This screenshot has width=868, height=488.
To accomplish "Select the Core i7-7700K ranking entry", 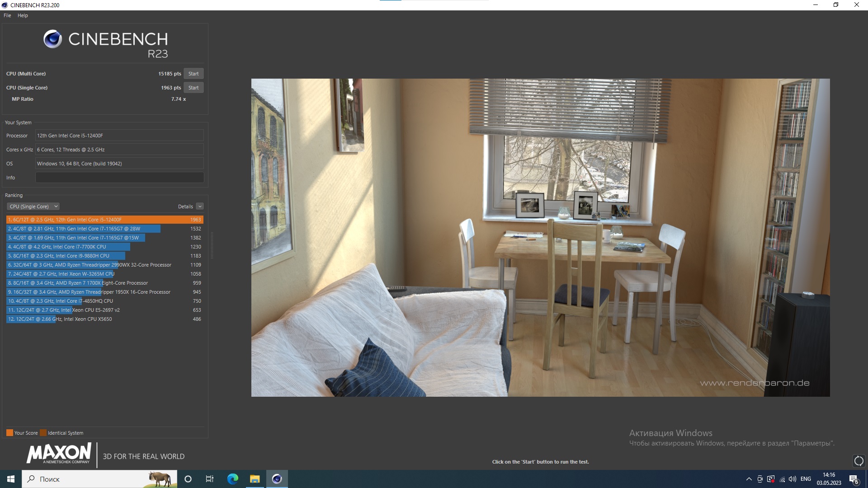I will tap(68, 247).
